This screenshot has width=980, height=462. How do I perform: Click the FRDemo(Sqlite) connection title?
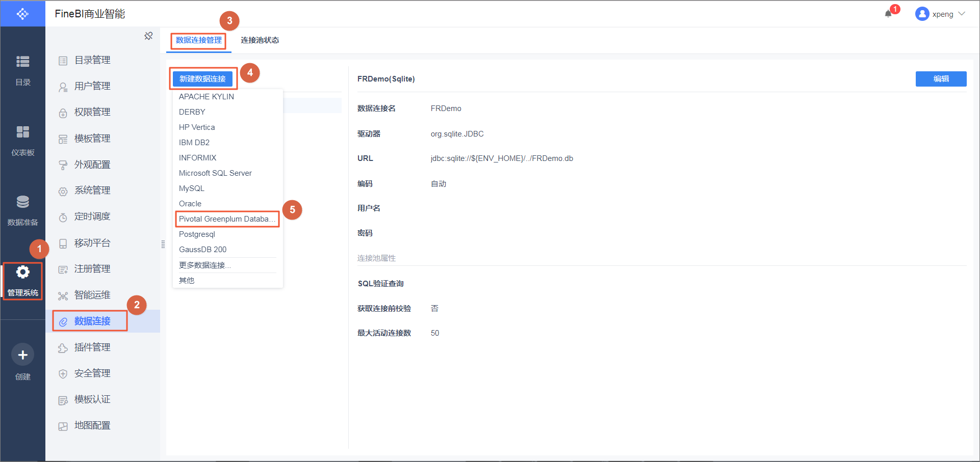click(386, 79)
